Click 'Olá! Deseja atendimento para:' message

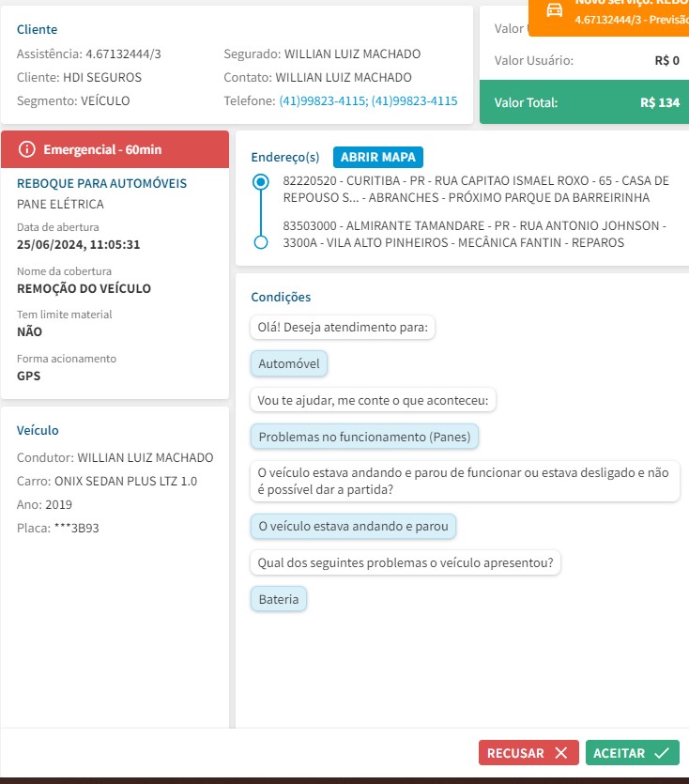point(343,327)
